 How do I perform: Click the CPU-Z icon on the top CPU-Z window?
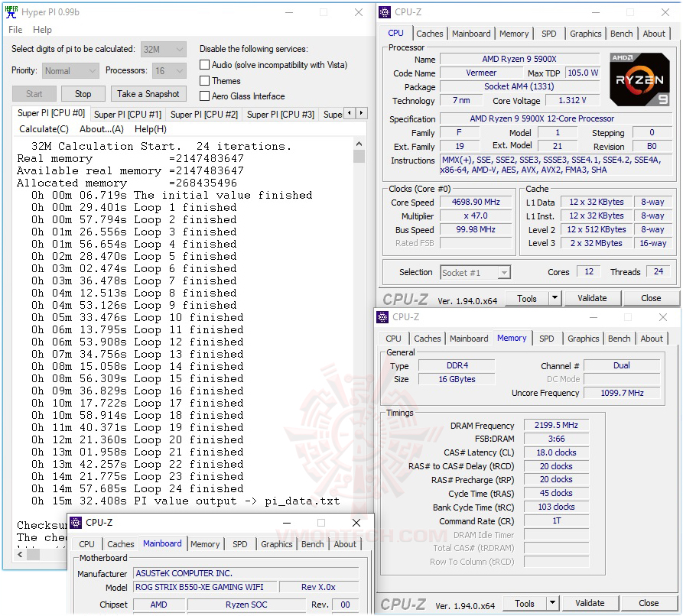click(x=383, y=11)
